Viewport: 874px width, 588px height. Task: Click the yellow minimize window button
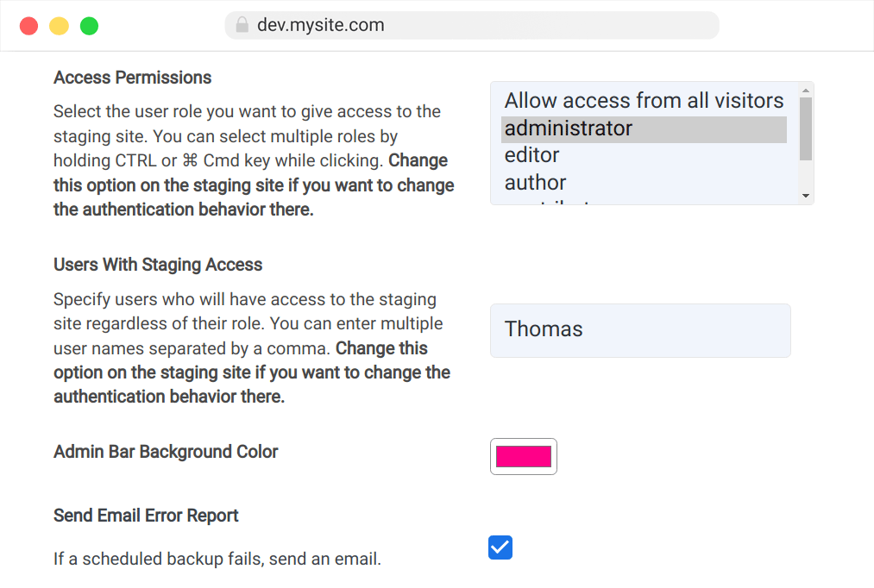(x=59, y=26)
